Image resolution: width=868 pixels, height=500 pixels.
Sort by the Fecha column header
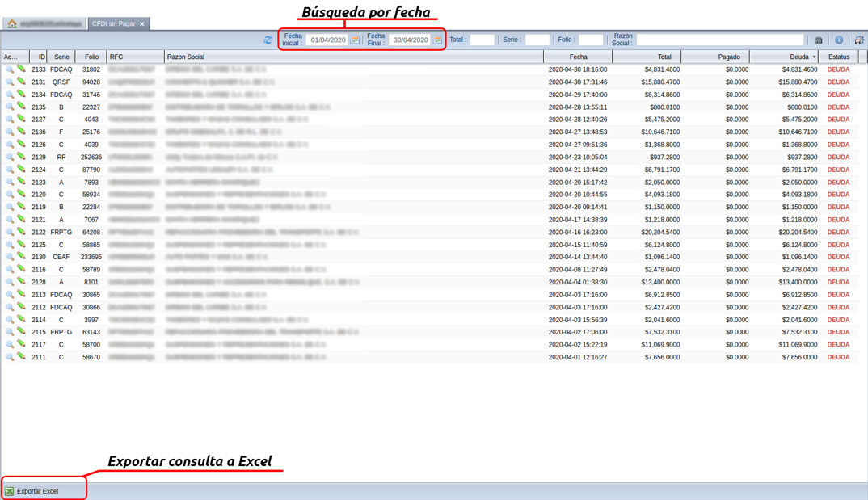578,57
